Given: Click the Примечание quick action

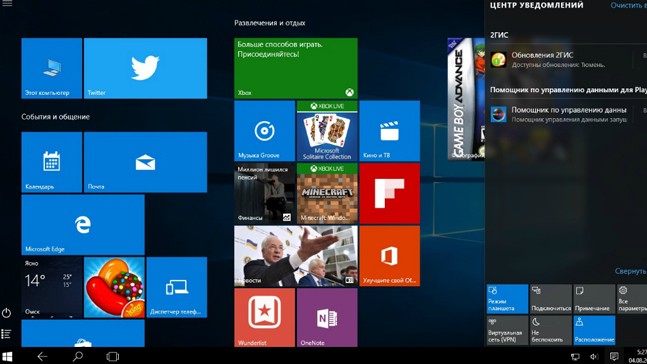Looking at the screenshot, I should (594, 299).
